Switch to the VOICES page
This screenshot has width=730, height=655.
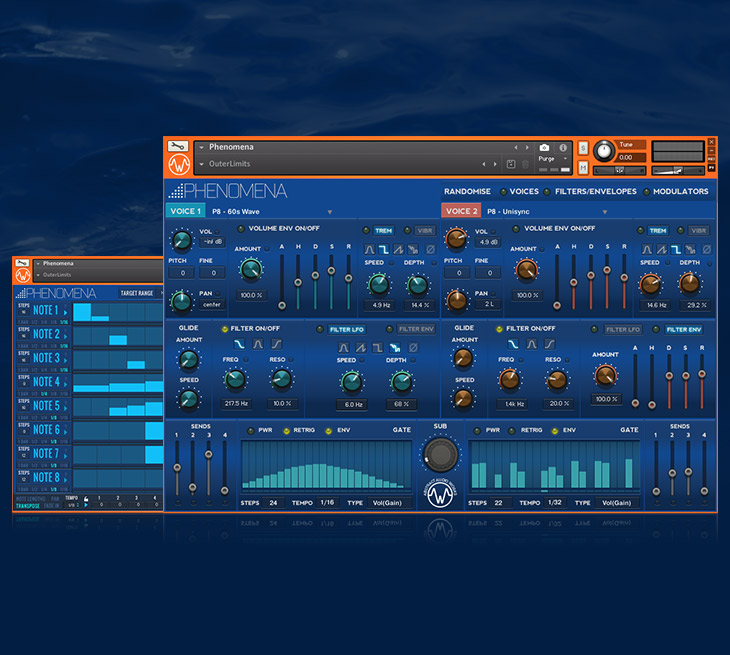[x=524, y=191]
